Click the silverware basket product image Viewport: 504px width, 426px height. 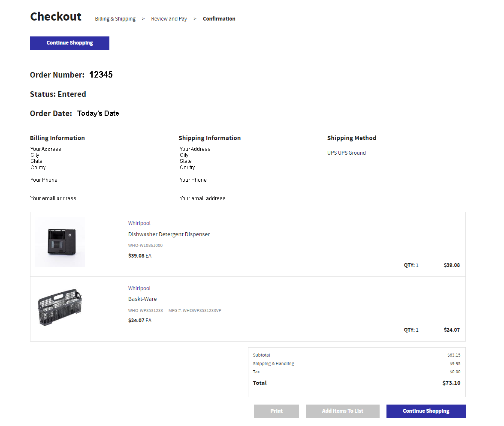[60, 307]
